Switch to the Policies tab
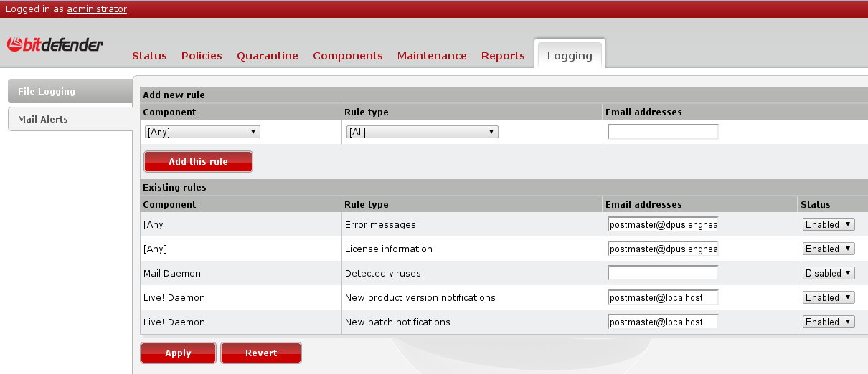Screen dimensions: 868x374 (202, 56)
